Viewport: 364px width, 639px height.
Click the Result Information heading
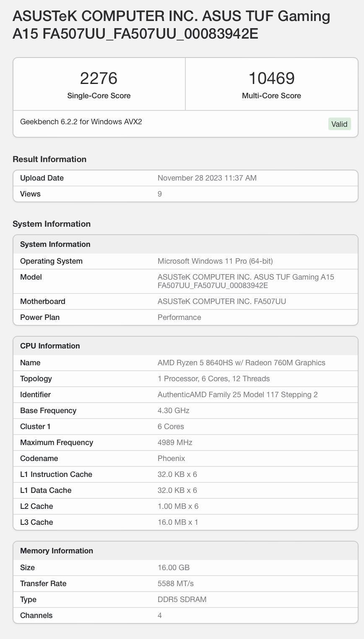point(49,159)
